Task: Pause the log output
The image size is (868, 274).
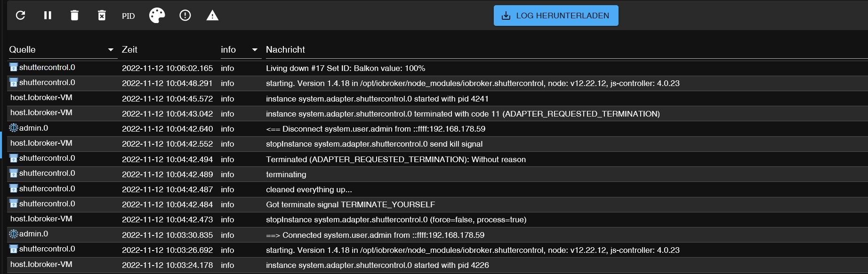Action: 48,16
